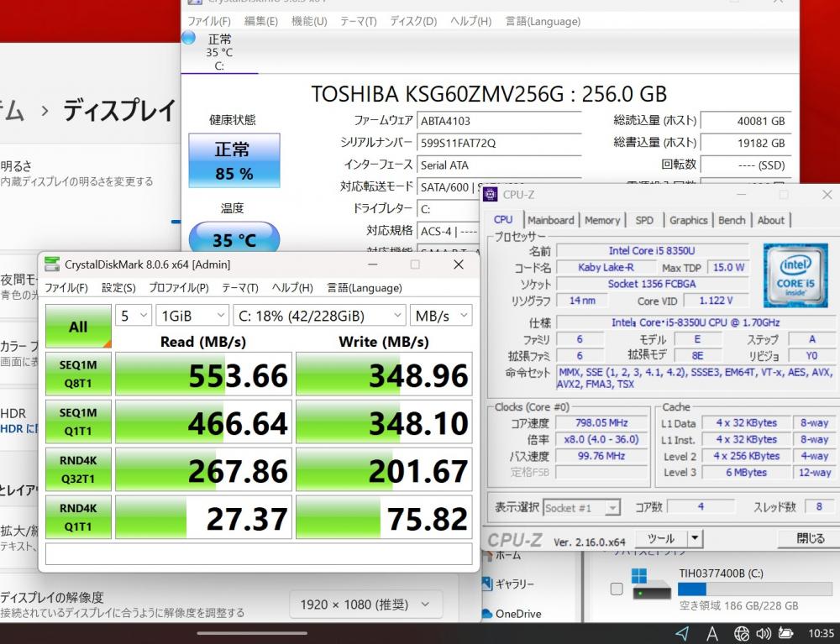Click the taskbar clock showing 10:35
840x644 pixels.
click(x=821, y=634)
